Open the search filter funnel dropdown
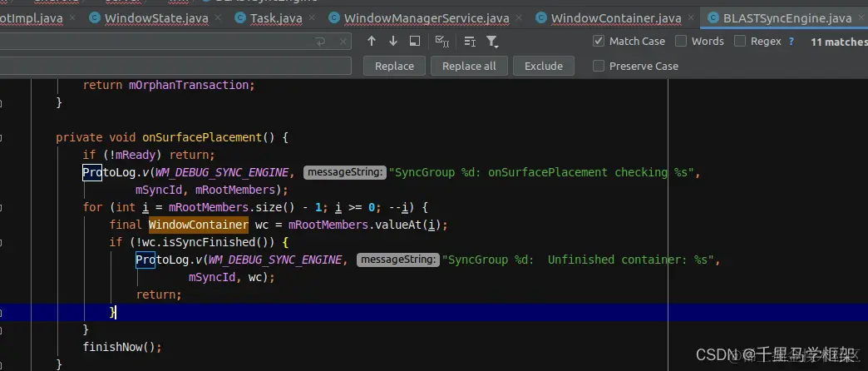Image resolution: width=868 pixels, height=371 pixels. (492, 42)
